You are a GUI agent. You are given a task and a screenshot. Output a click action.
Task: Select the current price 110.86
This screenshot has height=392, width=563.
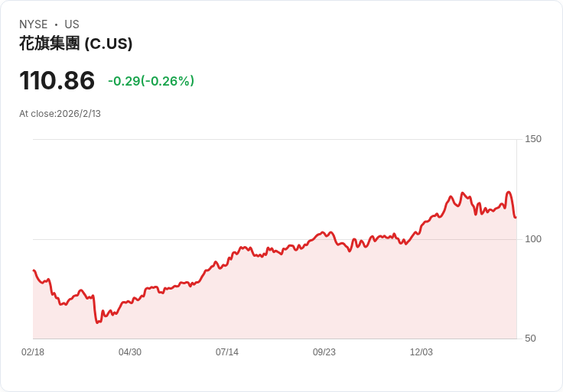[57, 80]
